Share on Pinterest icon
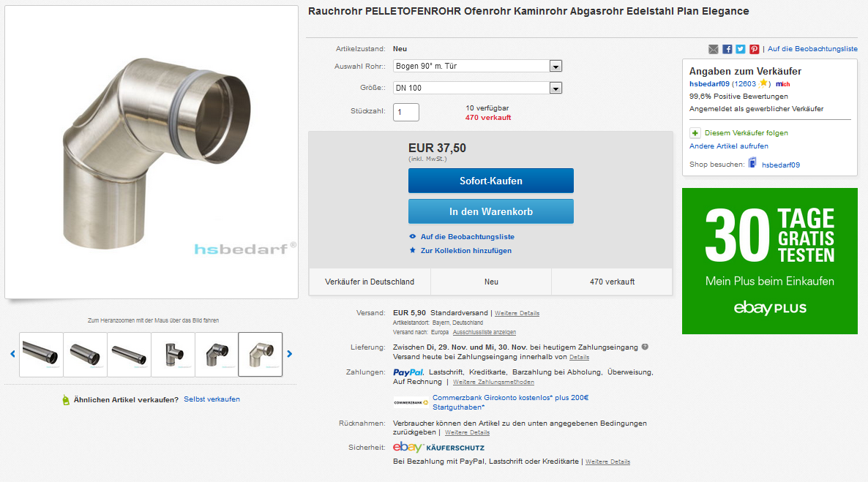The width and height of the screenshot is (868, 482). (x=754, y=49)
